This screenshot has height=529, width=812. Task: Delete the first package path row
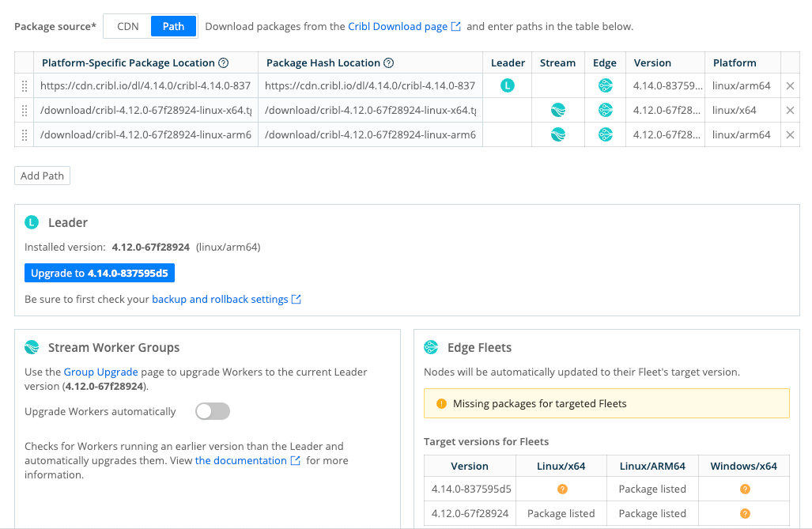click(790, 86)
